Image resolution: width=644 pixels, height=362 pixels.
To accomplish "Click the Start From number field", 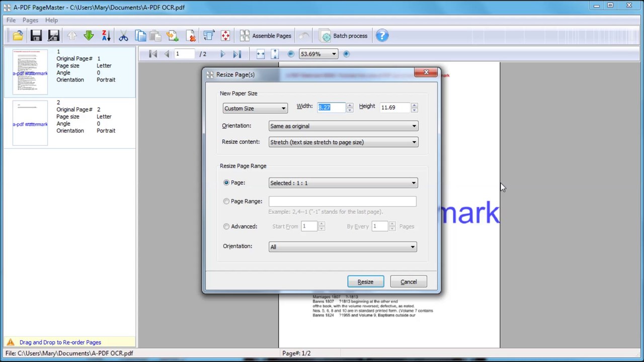I will 309,226.
